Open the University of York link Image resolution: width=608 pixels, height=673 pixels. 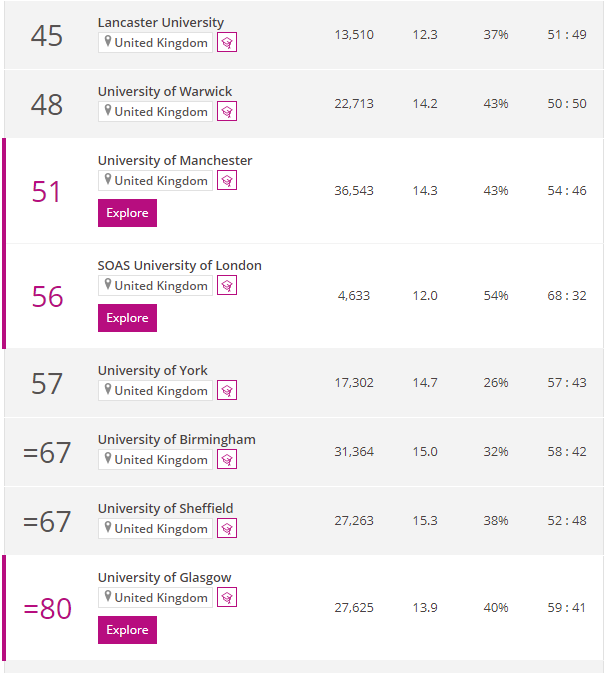152,370
